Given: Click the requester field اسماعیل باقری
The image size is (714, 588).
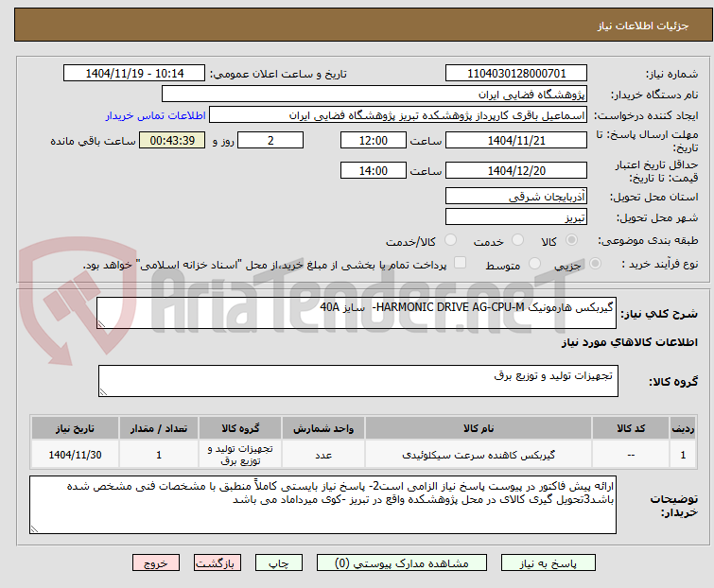Looking at the screenshot, I should tap(398, 115).
